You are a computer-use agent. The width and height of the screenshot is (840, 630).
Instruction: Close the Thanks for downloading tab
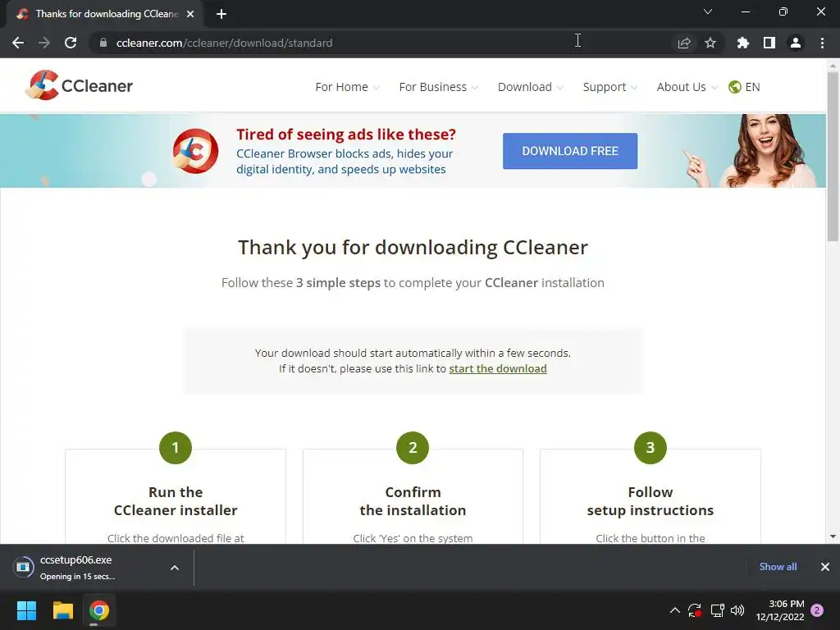click(x=190, y=14)
